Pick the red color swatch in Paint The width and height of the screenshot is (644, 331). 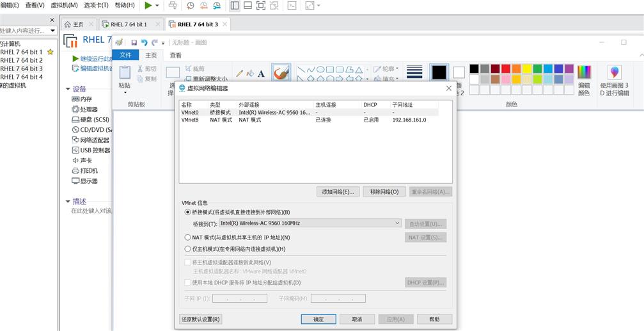(506, 69)
